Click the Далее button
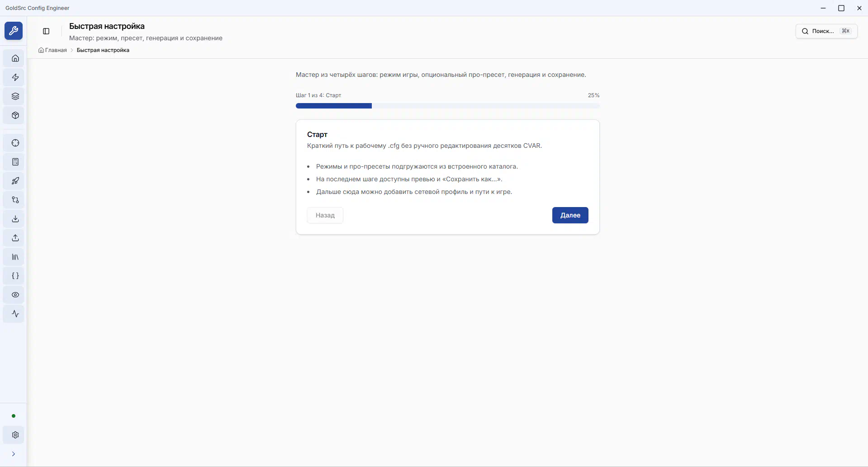Viewport: 868px width, 467px height. pyautogui.click(x=570, y=215)
